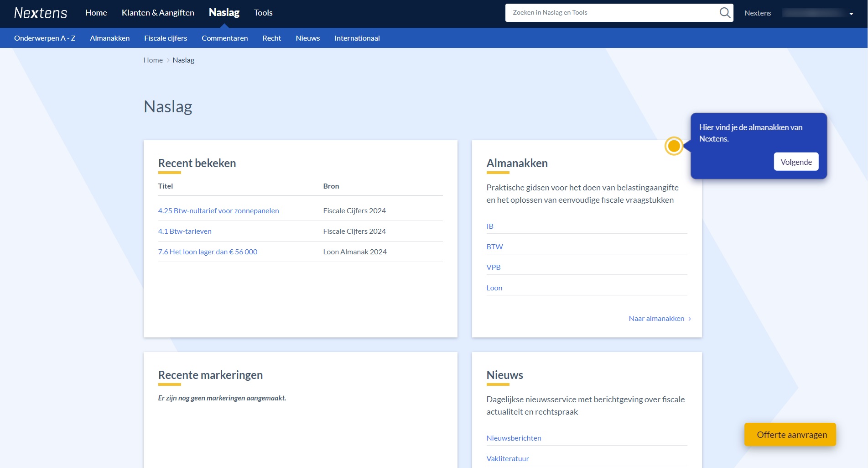Click the Recente markeringen heading
This screenshot has height=468, width=868.
[210, 375]
